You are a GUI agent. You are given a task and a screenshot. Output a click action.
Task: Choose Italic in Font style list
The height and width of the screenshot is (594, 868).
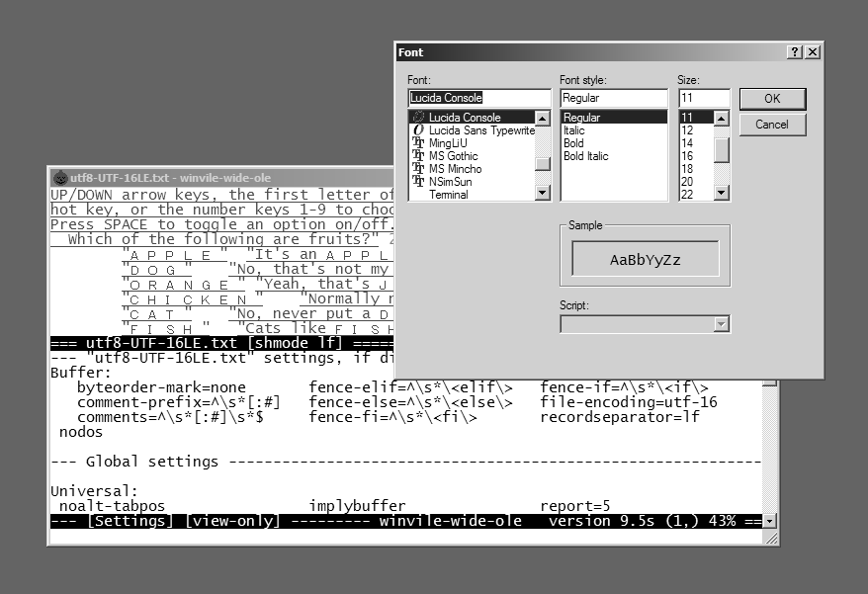pos(574,130)
